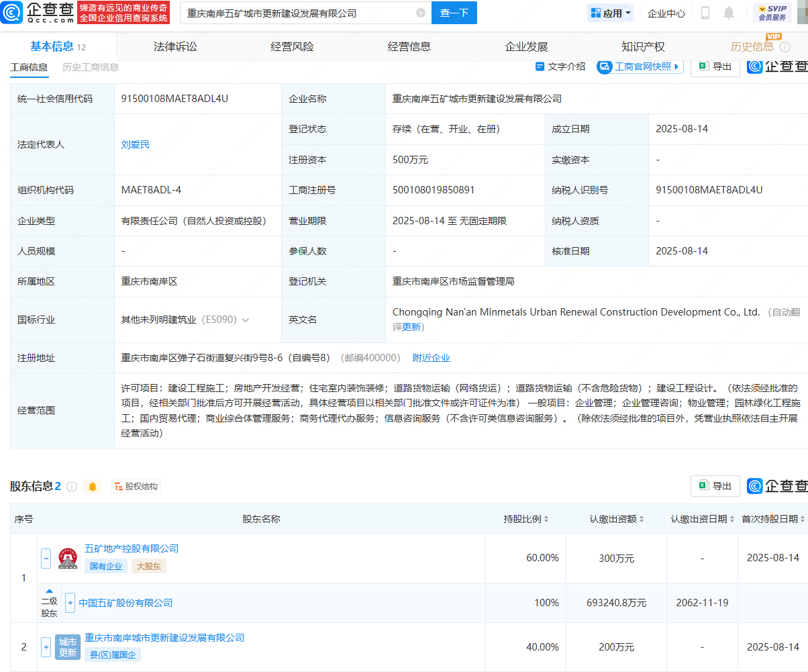Expand the 中国五矿股份有限公司 row
The width and height of the screenshot is (808, 672).
tap(70, 603)
